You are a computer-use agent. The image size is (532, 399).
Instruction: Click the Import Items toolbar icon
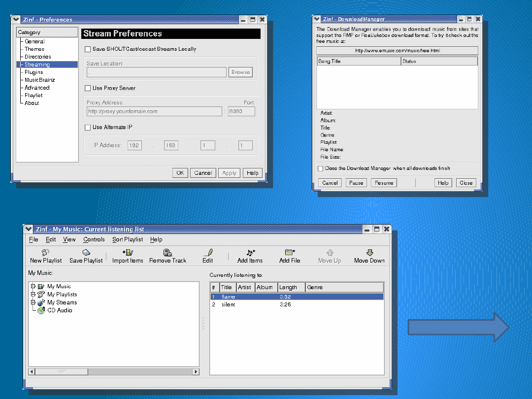(128, 253)
